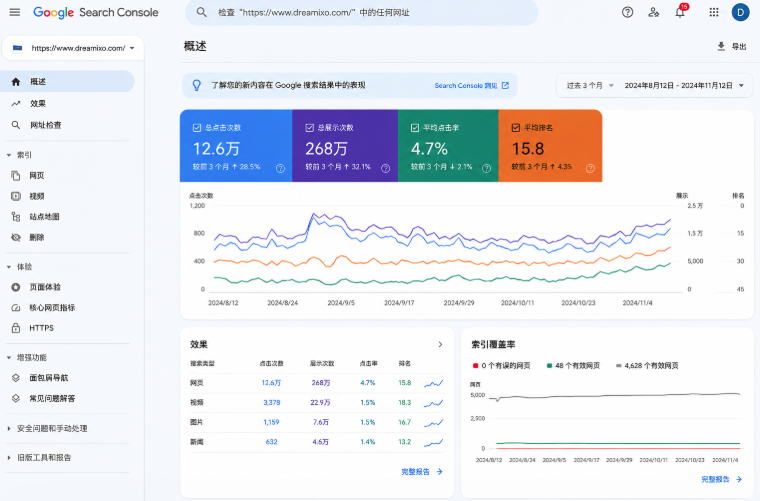Click 7.6万 impressions in 图片 row
This screenshot has width=760, height=501.
tap(321, 423)
